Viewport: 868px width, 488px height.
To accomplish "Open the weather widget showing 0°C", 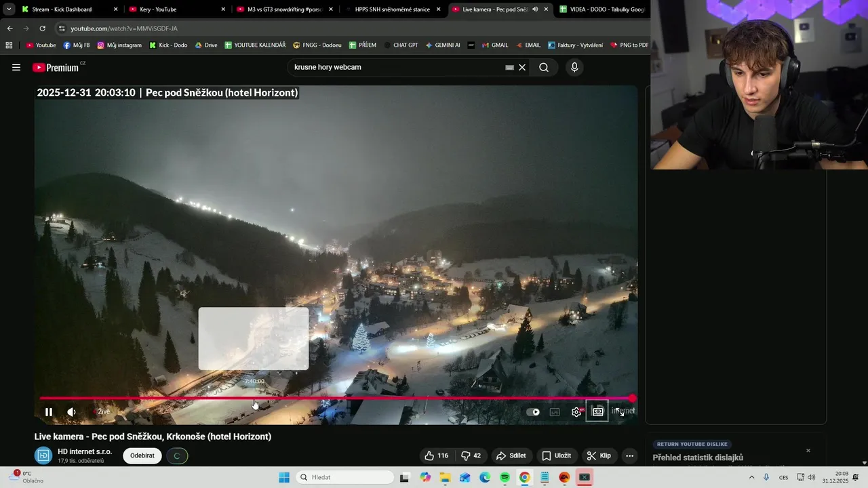I will tap(24, 477).
